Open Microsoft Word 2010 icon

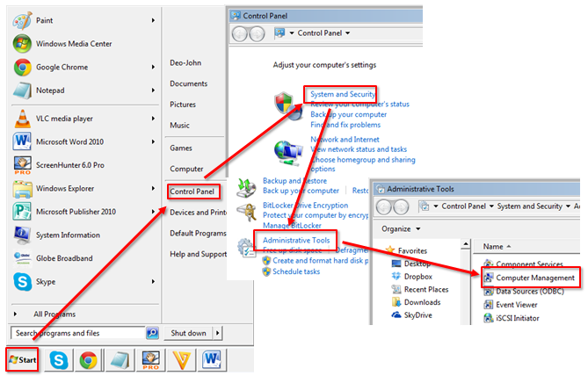point(22,141)
